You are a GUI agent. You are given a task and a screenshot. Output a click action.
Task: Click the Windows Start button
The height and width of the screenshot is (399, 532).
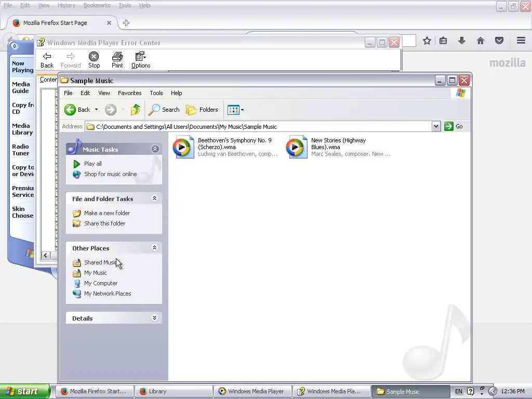point(24,391)
